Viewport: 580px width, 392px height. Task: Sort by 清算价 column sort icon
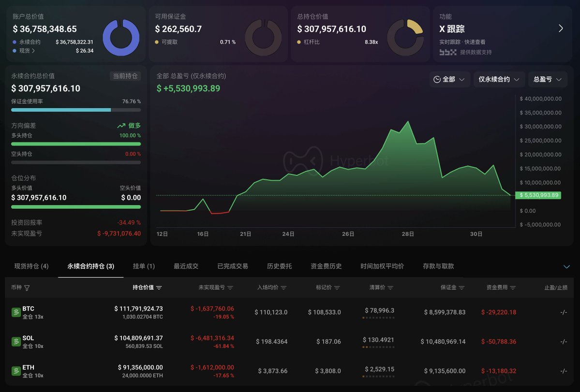pos(390,288)
